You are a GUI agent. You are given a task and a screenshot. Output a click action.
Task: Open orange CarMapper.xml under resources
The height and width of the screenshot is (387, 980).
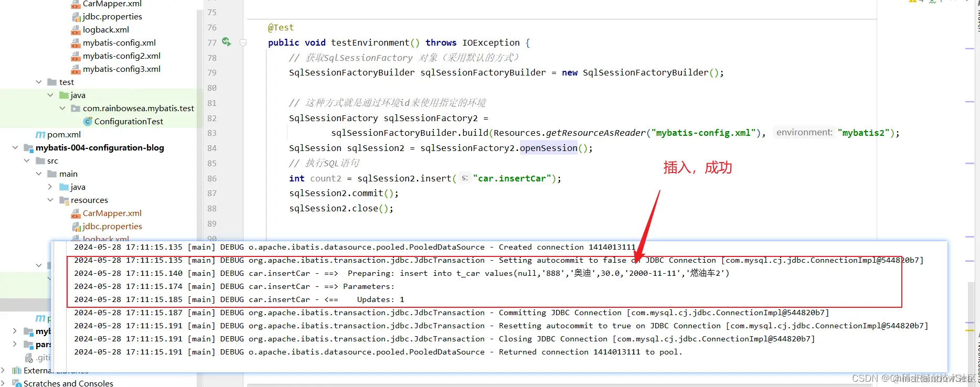click(x=112, y=213)
